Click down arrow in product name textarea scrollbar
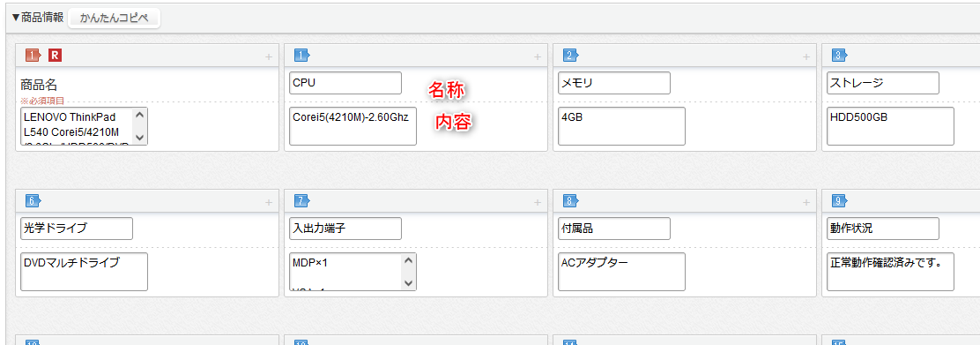Screen dimensions: 980x345 (x=140, y=137)
